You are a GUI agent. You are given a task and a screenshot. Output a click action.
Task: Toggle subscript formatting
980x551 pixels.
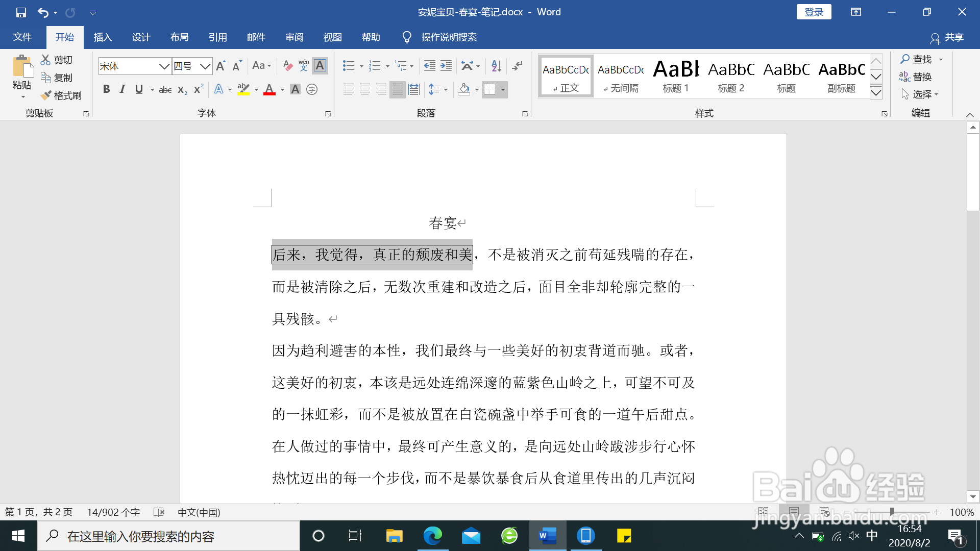point(181,90)
